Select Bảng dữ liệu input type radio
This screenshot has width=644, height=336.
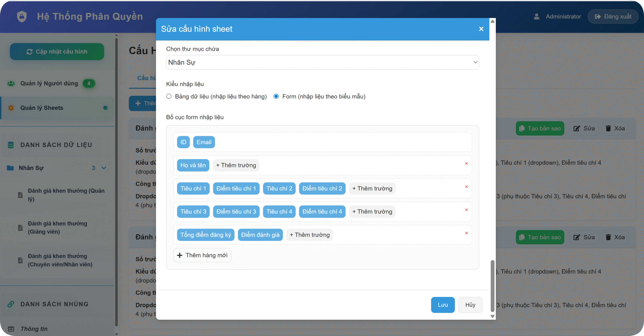pos(169,97)
